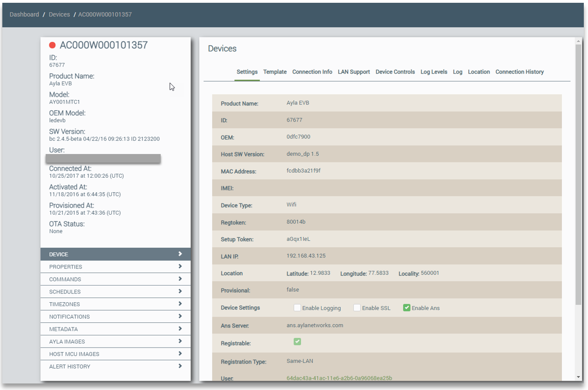Image resolution: width=588 pixels, height=390 pixels.
Task: Click the MAC address value fcdbb3a21f9f
Action: point(303,171)
